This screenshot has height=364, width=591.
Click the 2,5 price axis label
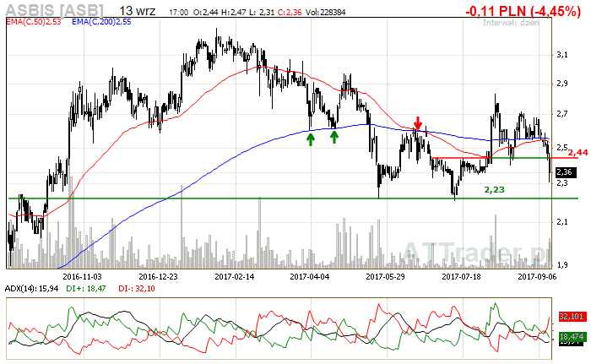click(562, 147)
